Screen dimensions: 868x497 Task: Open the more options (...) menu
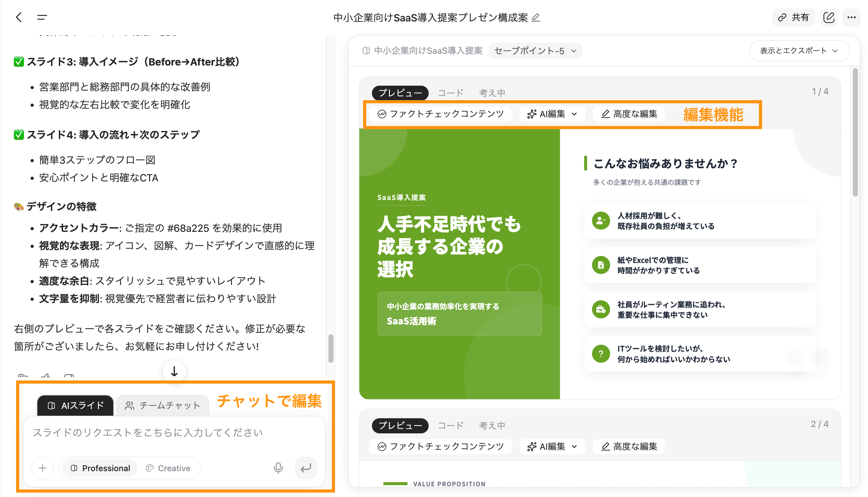[852, 17]
